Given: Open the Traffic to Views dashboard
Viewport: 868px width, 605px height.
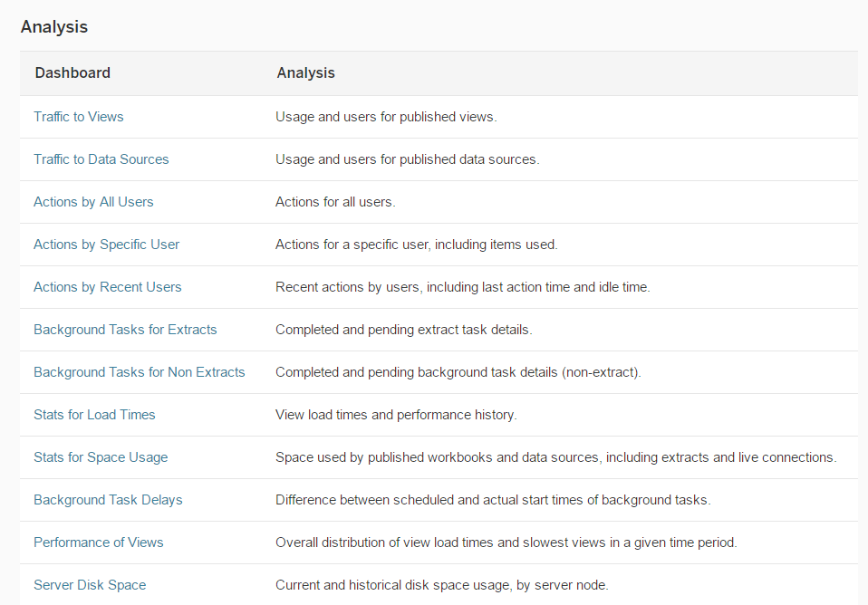Looking at the screenshot, I should [x=79, y=117].
